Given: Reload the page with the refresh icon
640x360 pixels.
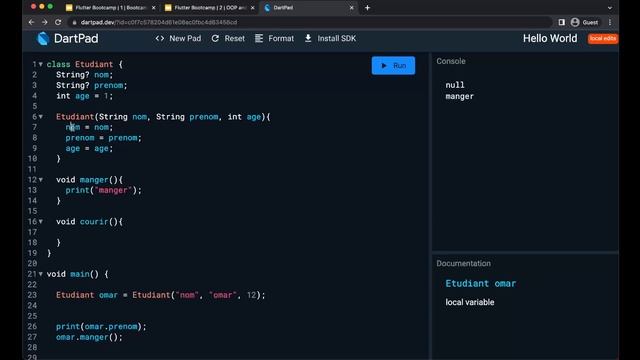Looking at the screenshot, I should 58,22.
